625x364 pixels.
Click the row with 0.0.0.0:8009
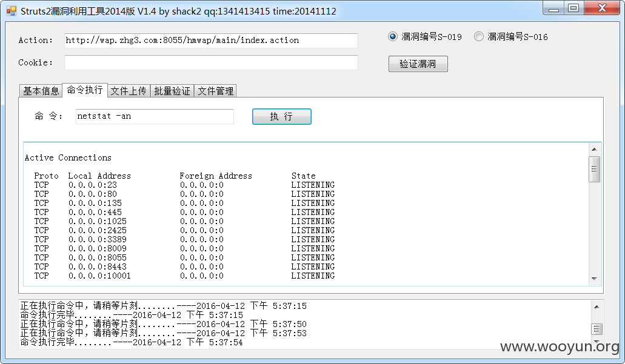coord(184,248)
